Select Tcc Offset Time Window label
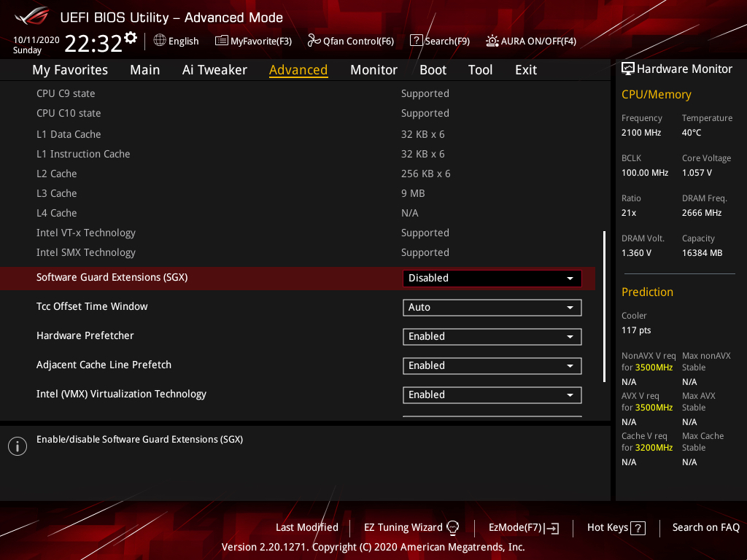This screenshot has width=747, height=560. (x=92, y=306)
